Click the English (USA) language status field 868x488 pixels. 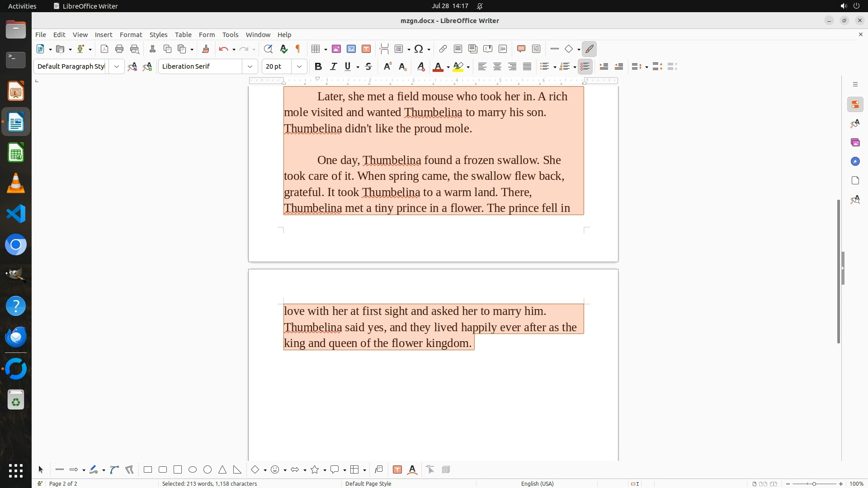[x=537, y=484]
